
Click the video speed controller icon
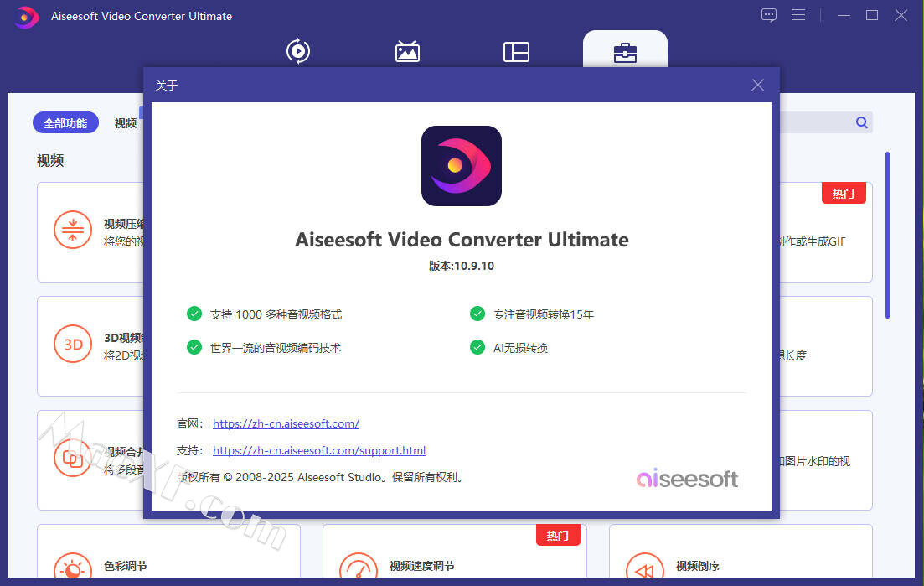[359, 566]
